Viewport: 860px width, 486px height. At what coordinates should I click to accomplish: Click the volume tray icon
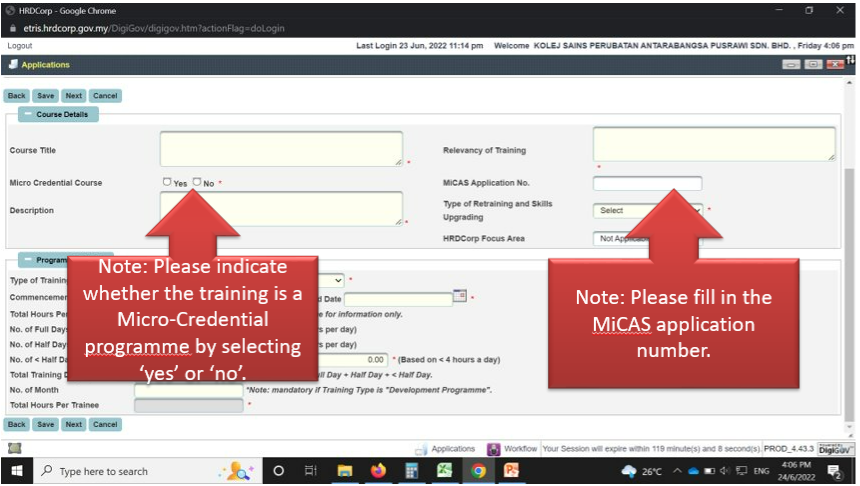pyautogui.click(x=725, y=471)
